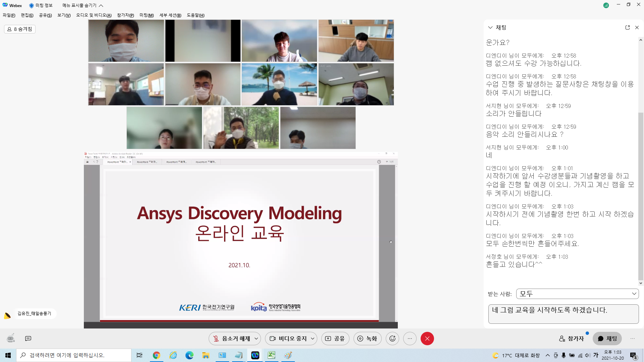
Task: Click red leave meeting button
Action: (x=427, y=339)
